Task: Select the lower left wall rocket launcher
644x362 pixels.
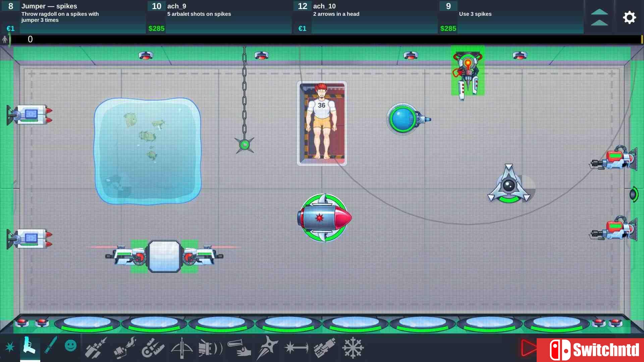Action: [x=30, y=239]
